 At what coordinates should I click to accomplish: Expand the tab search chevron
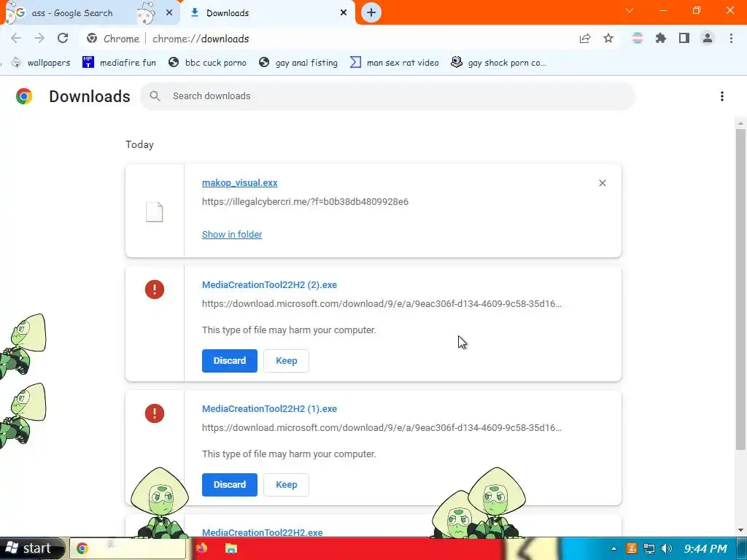630,10
